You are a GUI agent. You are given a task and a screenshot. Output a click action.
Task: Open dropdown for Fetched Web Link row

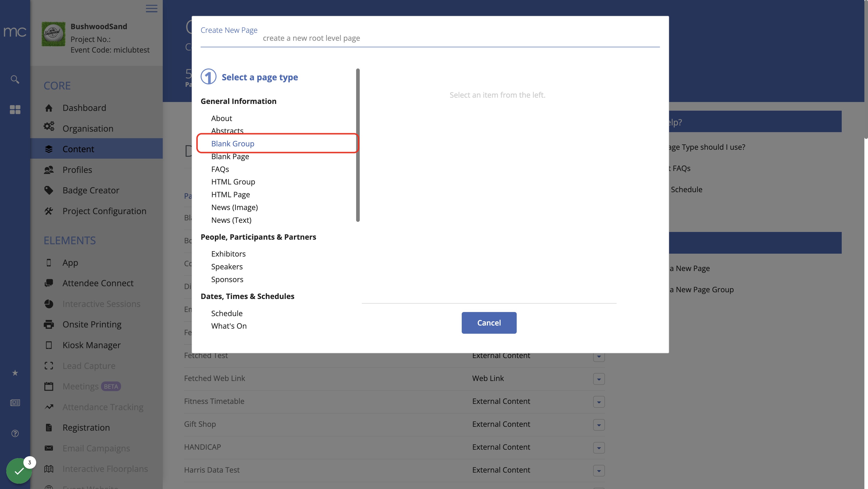point(599,379)
